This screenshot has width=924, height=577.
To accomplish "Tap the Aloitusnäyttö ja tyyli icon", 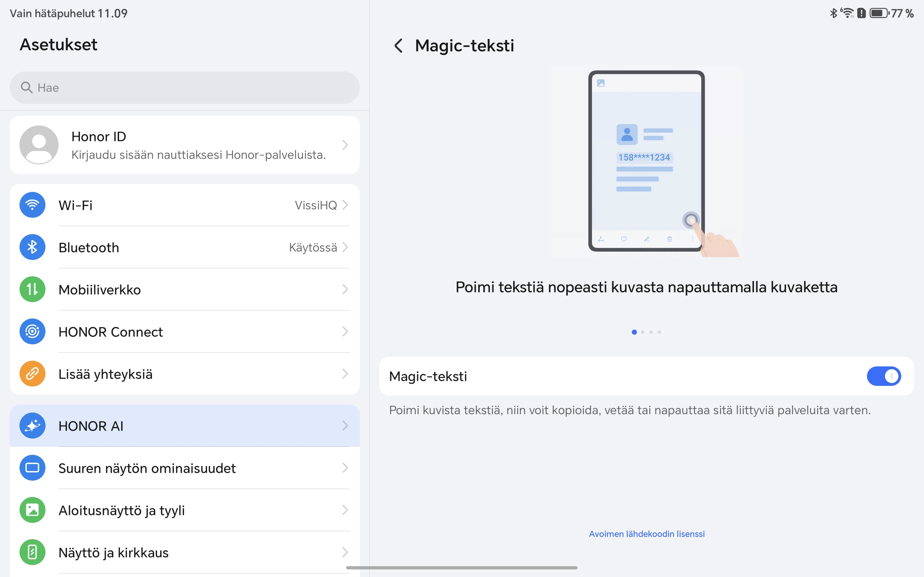I will 32,510.
